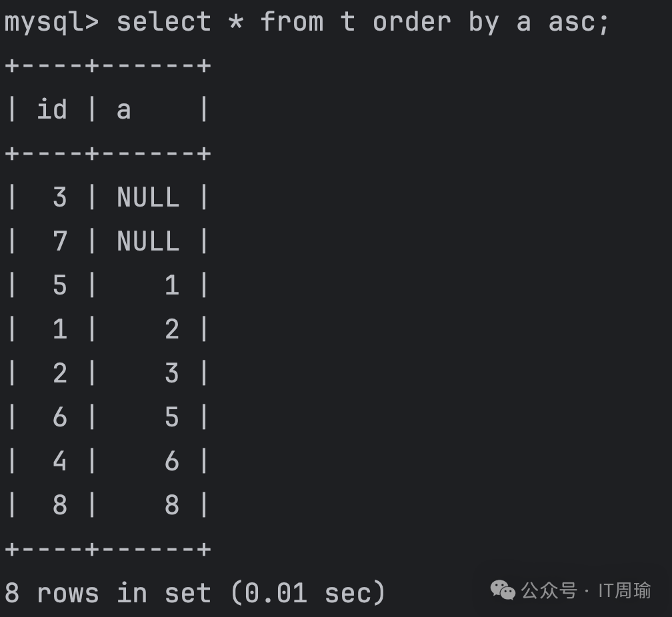Viewport: 672px width, 617px height.
Task: Click the a column header
Action: pyautogui.click(x=123, y=111)
